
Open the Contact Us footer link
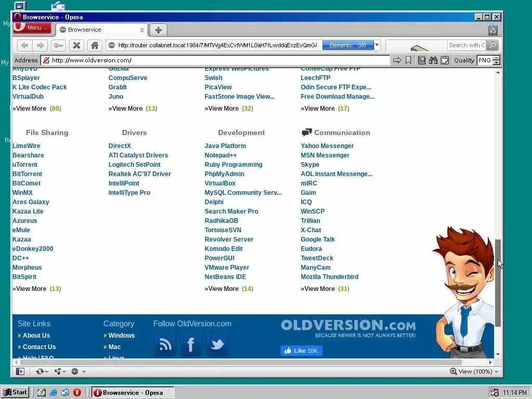tap(39, 347)
